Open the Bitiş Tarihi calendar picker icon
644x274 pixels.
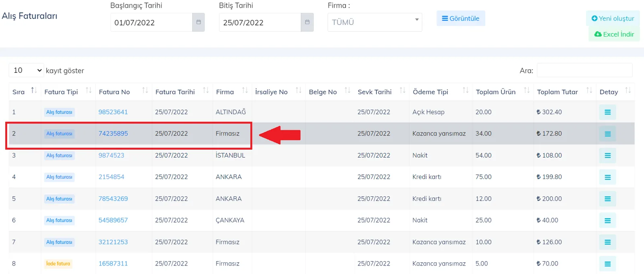307,22
